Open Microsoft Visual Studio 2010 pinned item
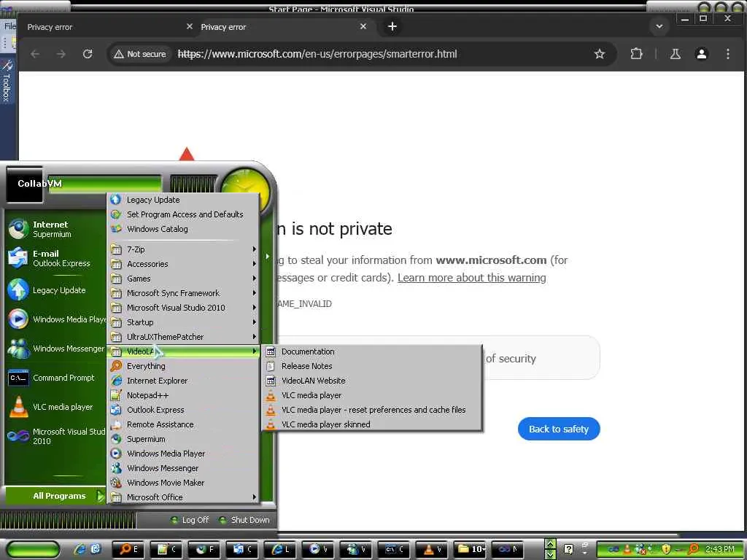 tap(55, 436)
